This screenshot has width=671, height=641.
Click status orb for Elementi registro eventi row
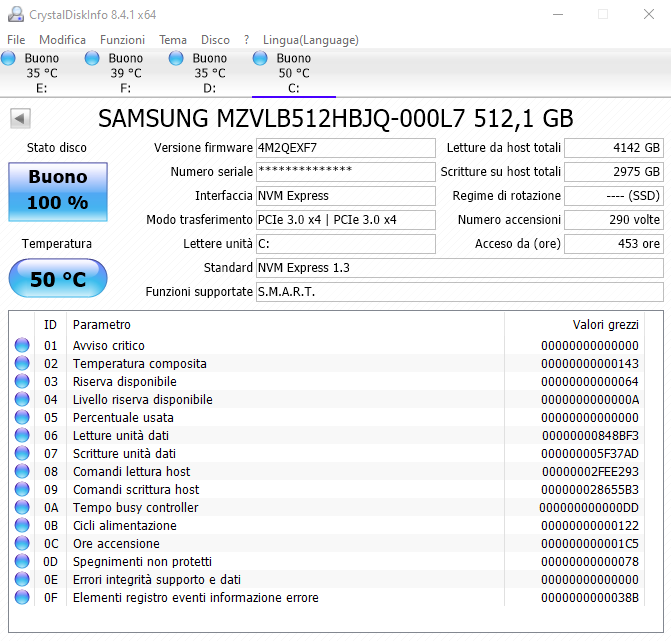point(22,596)
